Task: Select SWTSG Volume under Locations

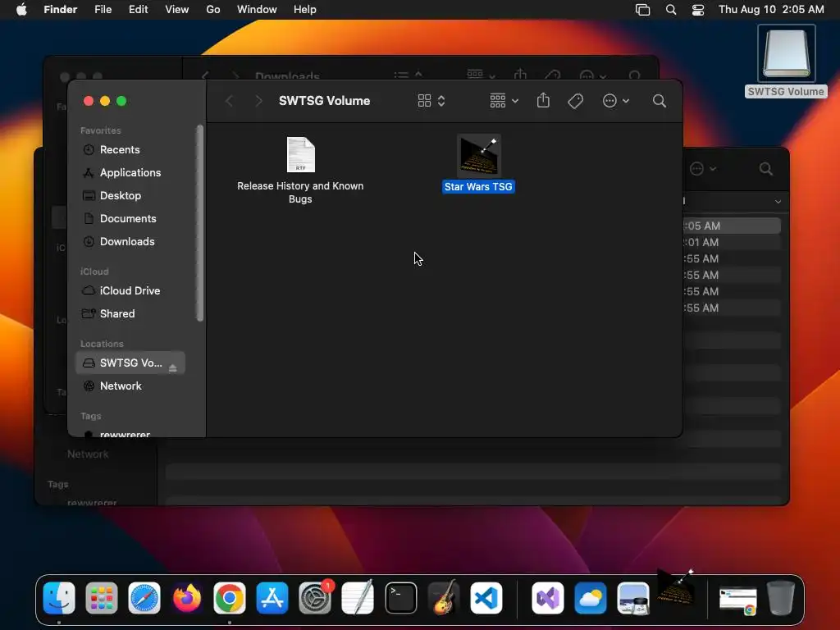Action: click(130, 363)
